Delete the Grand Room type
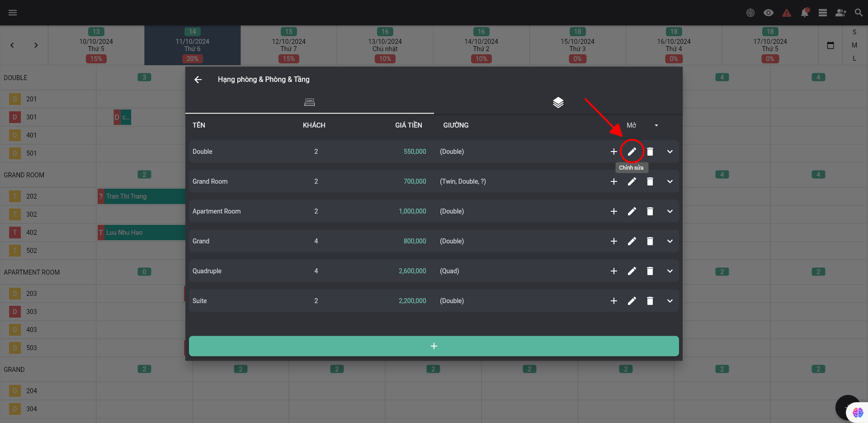This screenshot has height=423, width=868. tap(650, 181)
